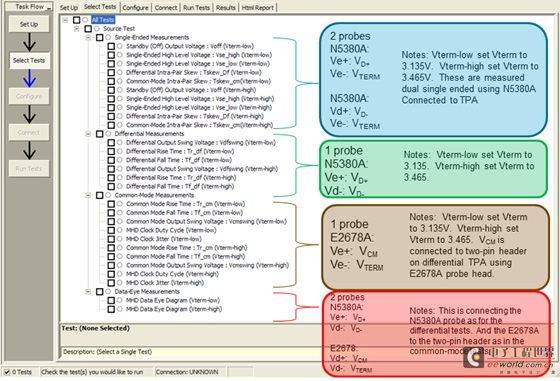This screenshot has height=381, width=560.
Task: Collapse Common-Mode Measurements group
Action: point(88,195)
